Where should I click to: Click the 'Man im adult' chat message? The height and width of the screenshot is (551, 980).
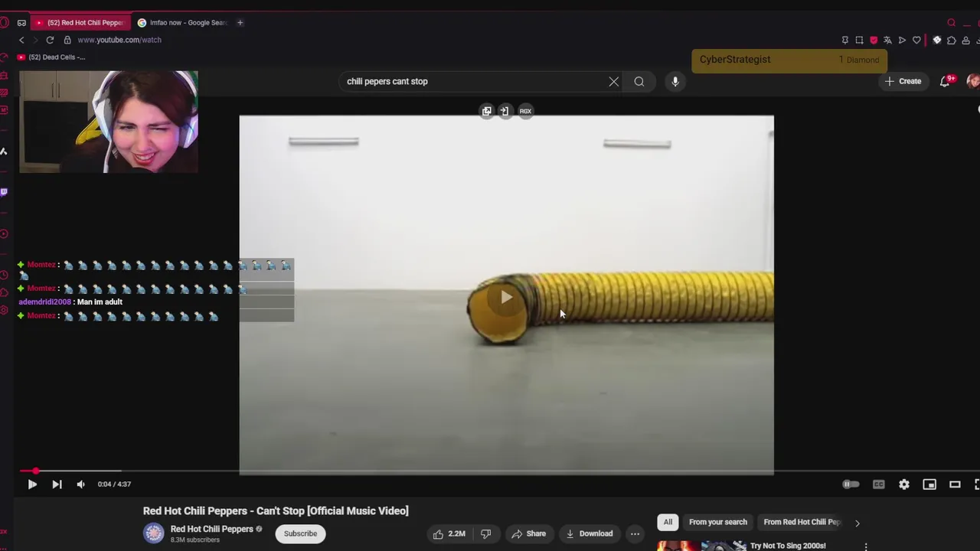[100, 302]
